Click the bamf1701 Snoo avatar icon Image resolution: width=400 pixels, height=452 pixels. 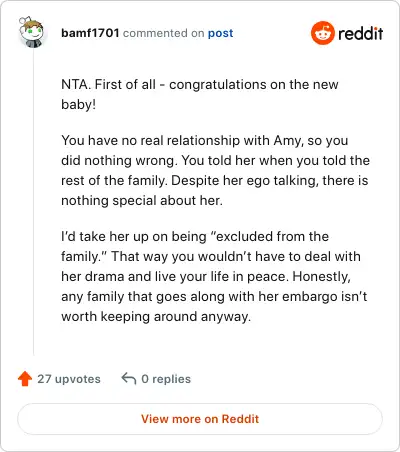[x=31, y=32]
